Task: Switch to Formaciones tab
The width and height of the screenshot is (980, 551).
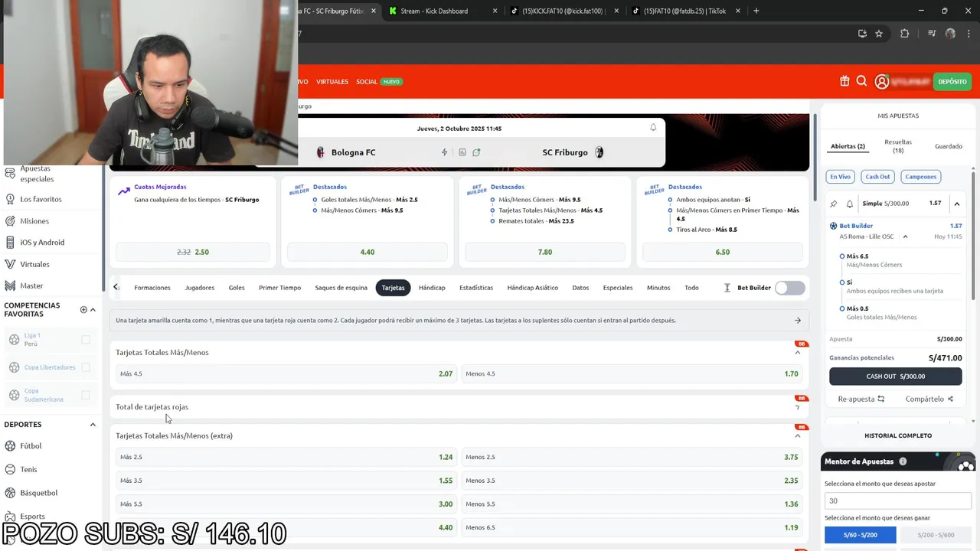Action: (x=152, y=288)
